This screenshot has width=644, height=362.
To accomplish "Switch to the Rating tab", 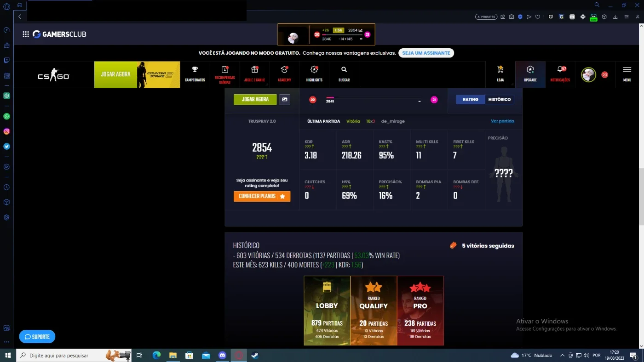I will (470, 99).
